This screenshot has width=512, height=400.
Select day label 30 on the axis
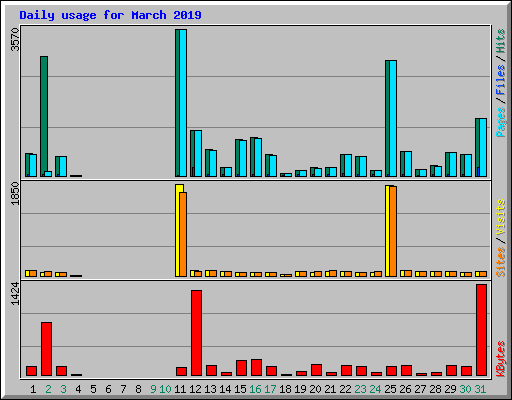[465, 389]
